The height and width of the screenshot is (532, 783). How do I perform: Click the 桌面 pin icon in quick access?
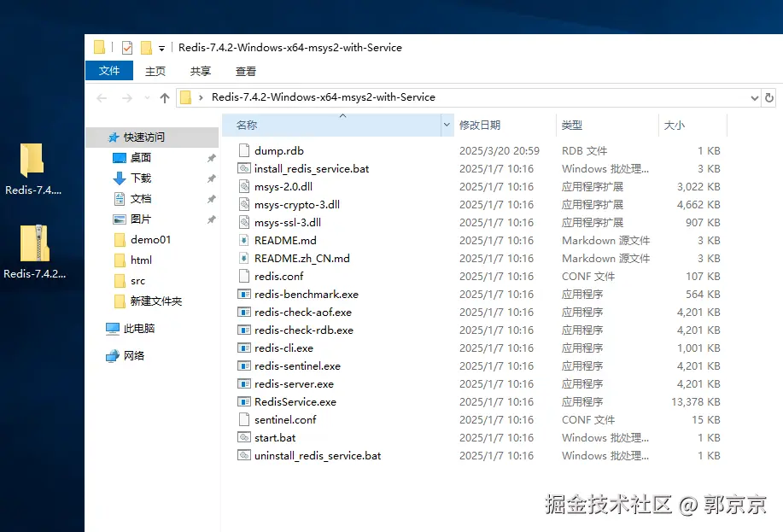tap(211, 158)
